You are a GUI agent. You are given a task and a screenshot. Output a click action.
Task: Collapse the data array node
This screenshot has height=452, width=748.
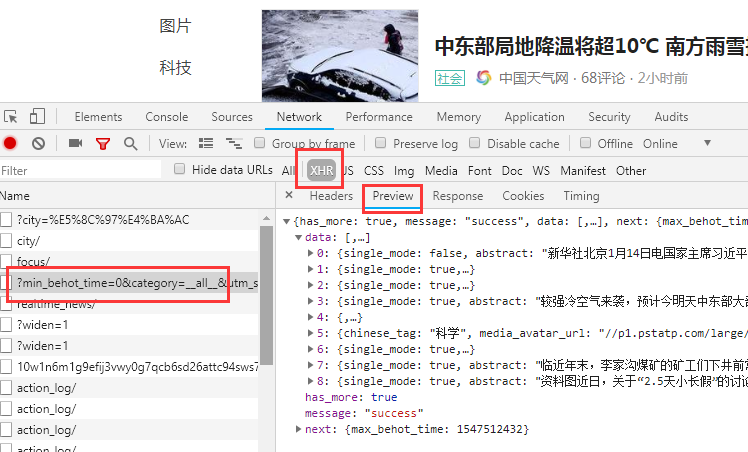click(298, 237)
